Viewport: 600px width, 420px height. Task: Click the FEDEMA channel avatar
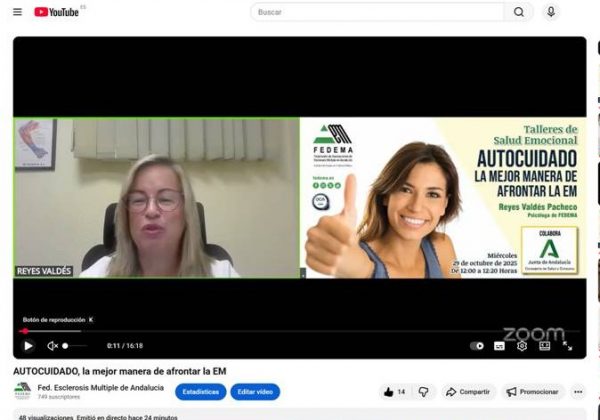(23, 391)
